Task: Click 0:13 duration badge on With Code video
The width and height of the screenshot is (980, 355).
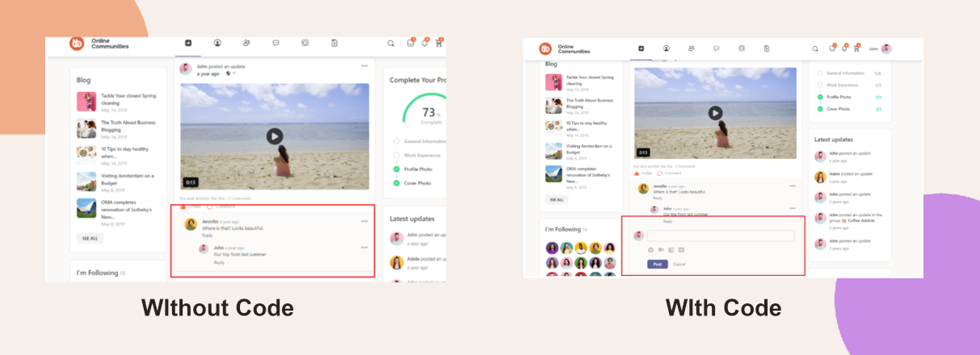Action: 643,152
